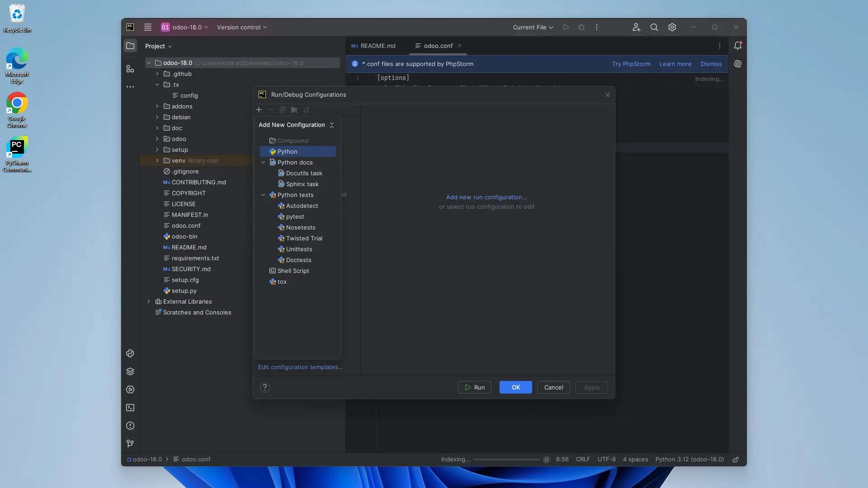The width and height of the screenshot is (868, 488).
Task: Open the Python Packages layers icon
Action: [130, 371]
